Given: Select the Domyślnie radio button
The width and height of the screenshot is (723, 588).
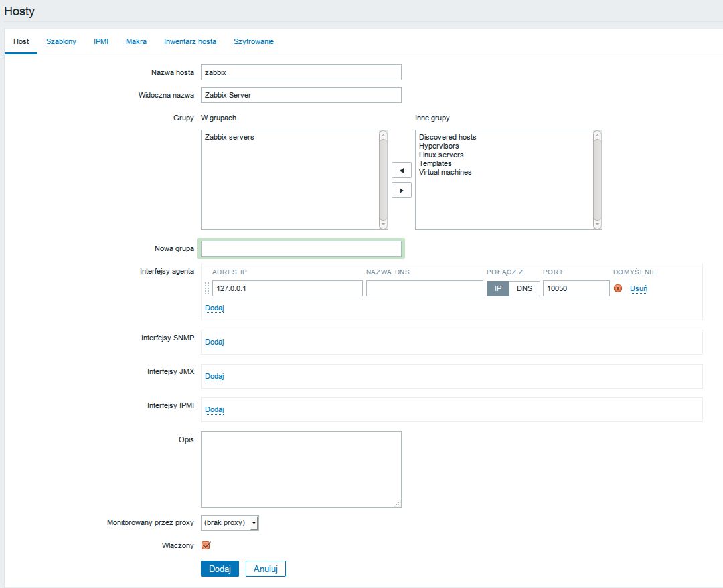Looking at the screenshot, I should tap(618, 288).
